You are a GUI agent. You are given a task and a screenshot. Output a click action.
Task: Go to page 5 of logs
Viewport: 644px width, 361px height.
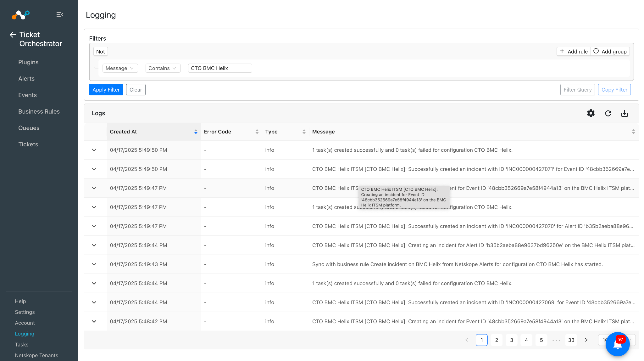pyautogui.click(x=541, y=340)
